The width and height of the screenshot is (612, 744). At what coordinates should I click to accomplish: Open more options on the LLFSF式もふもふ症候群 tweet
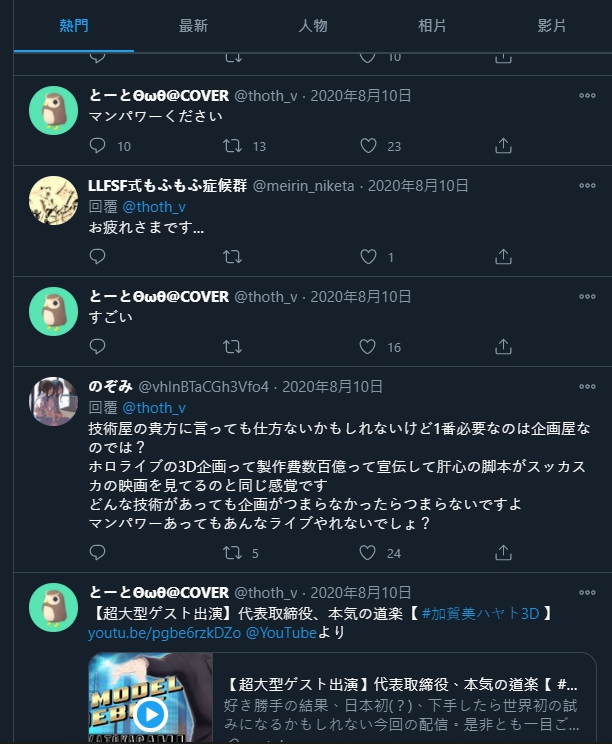[x=587, y=186]
